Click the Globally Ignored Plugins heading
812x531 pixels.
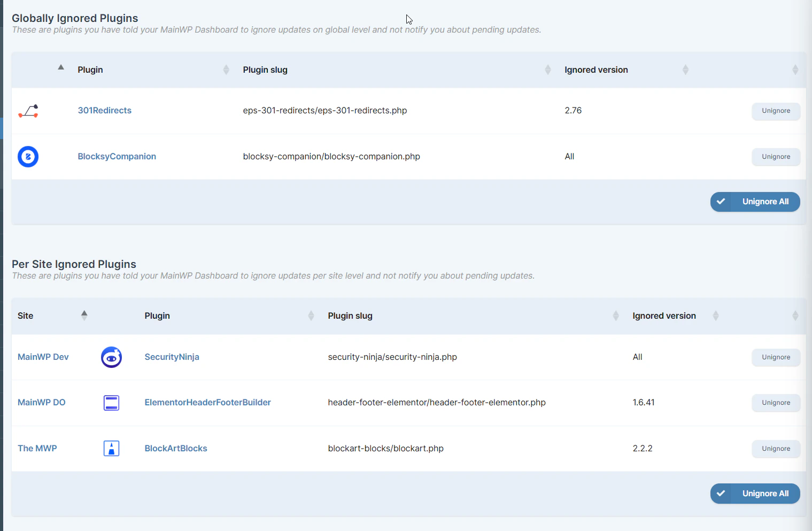tap(75, 18)
